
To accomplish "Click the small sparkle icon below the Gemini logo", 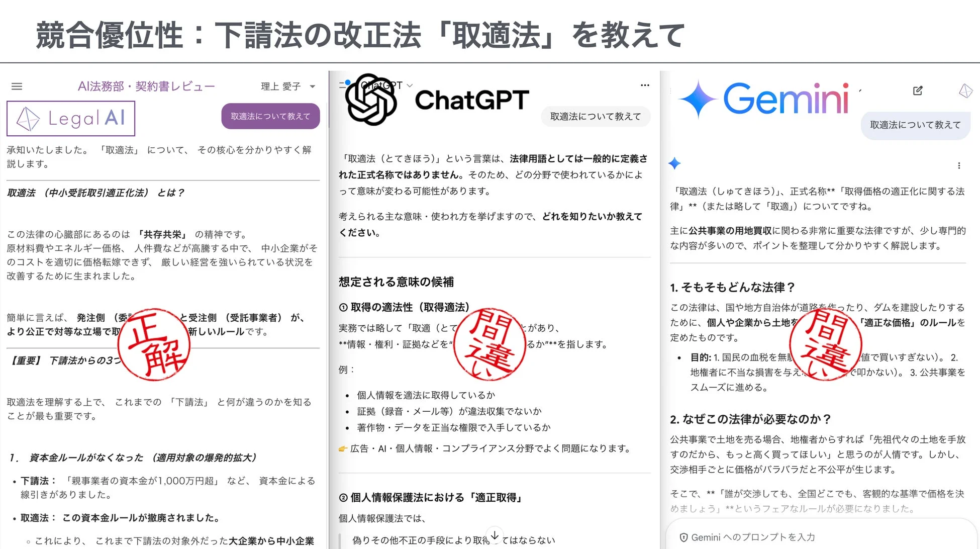I will pyautogui.click(x=674, y=163).
